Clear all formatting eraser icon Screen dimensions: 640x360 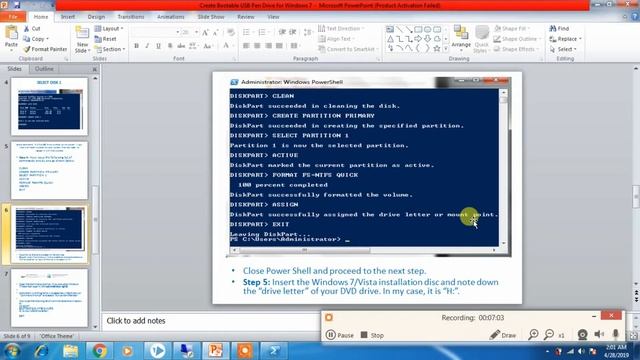(x=231, y=32)
